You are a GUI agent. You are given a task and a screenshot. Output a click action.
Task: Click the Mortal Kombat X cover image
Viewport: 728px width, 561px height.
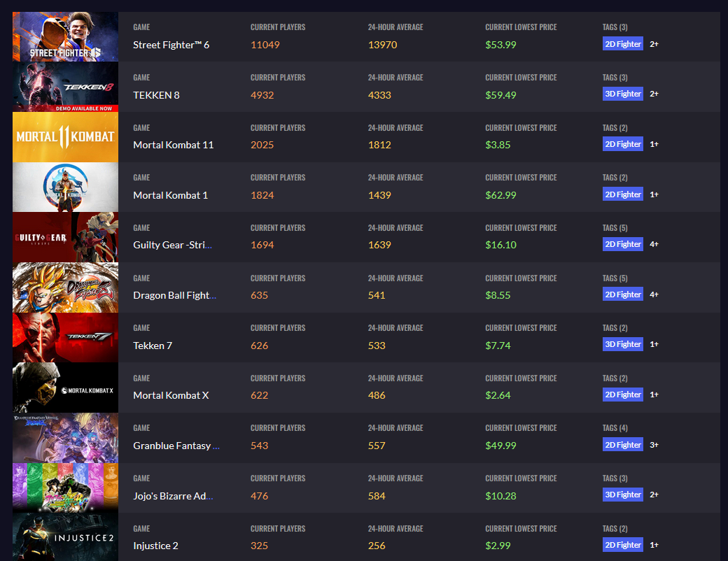(x=66, y=388)
